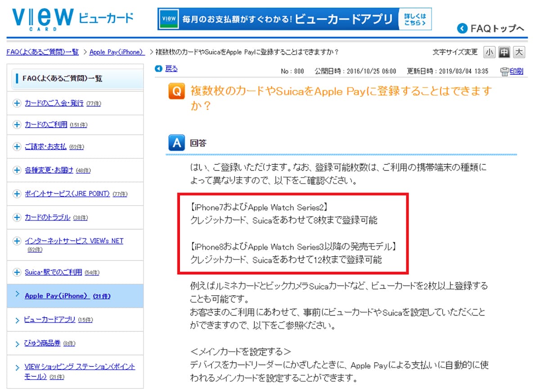Click 文字サイズ変更 label

pyautogui.click(x=455, y=52)
